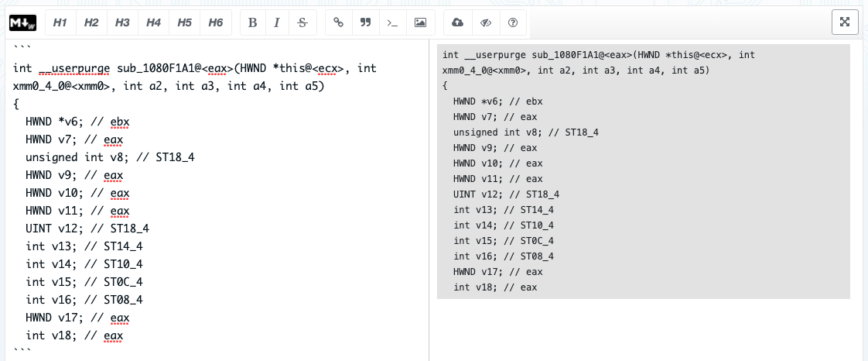
Task: Click editor line 'HWND v11; // eax'
Action: (x=77, y=211)
